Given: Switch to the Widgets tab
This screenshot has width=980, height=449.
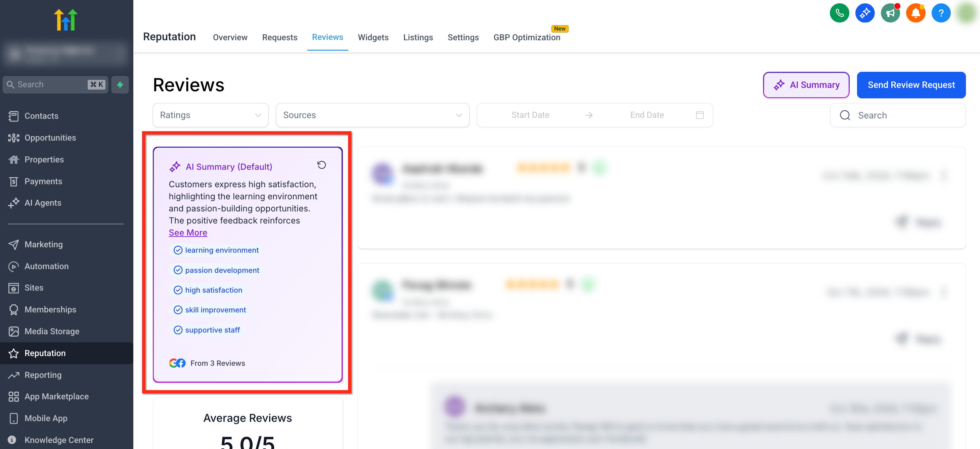Looking at the screenshot, I should pos(373,37).
